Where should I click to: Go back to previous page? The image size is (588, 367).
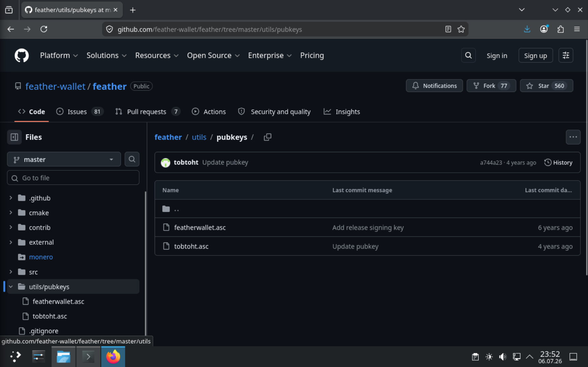coord(11,29)
